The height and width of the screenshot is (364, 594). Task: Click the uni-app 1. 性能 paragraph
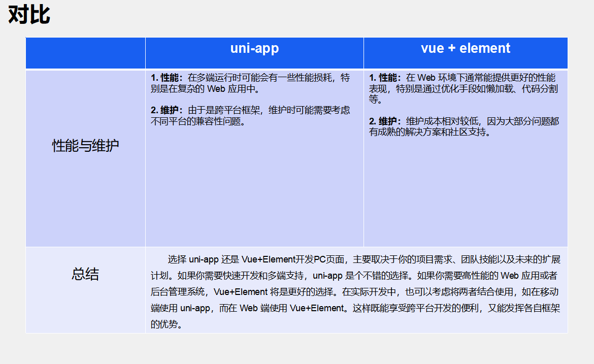pos(250,83)
